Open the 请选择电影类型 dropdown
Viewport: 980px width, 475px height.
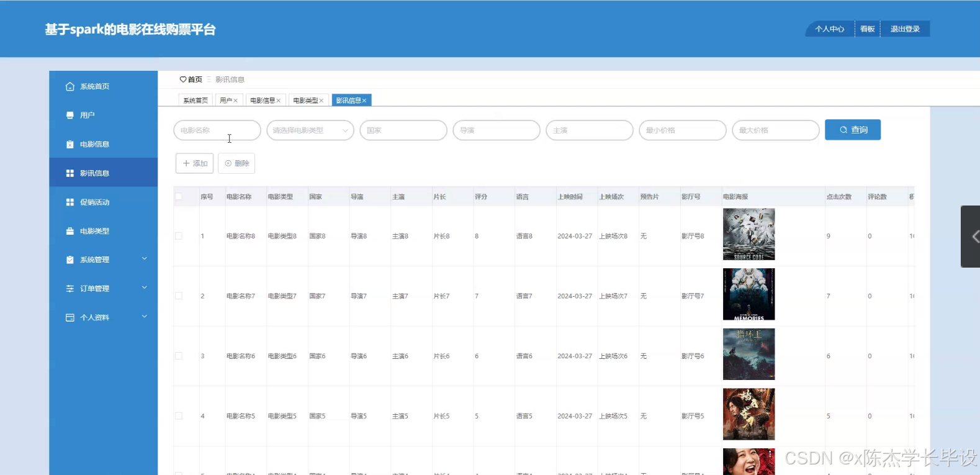310,130
